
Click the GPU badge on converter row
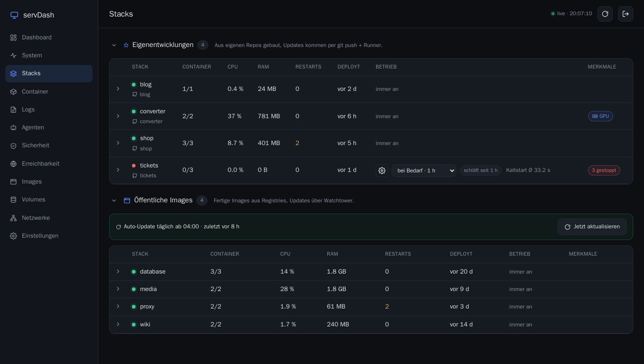pos(601,116)
